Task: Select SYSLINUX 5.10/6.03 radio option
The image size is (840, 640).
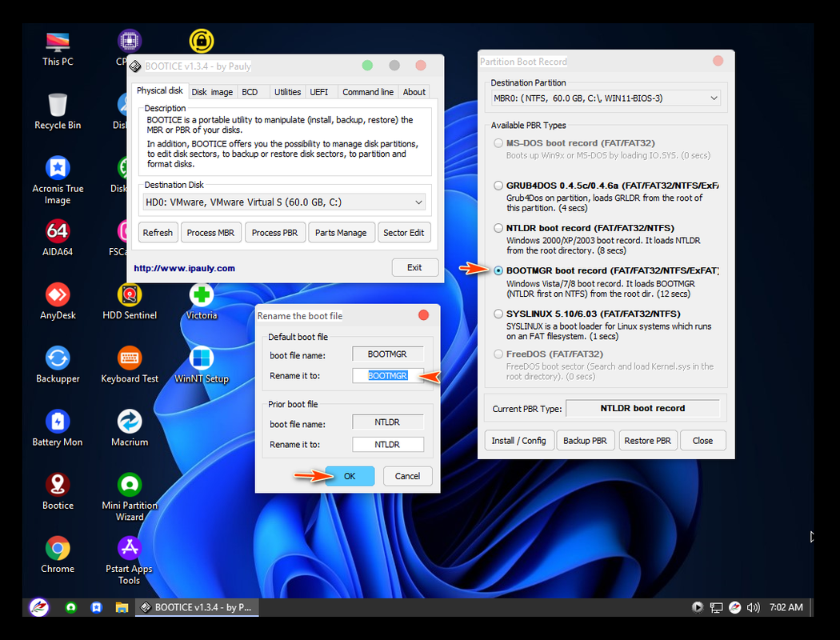Action: tap(498, 314)
